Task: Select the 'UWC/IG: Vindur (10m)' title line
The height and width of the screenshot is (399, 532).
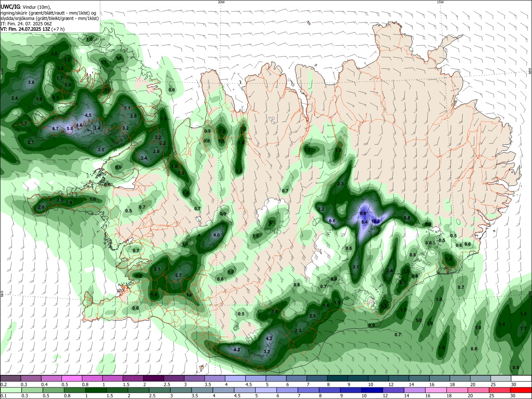Action: (26, 7)
